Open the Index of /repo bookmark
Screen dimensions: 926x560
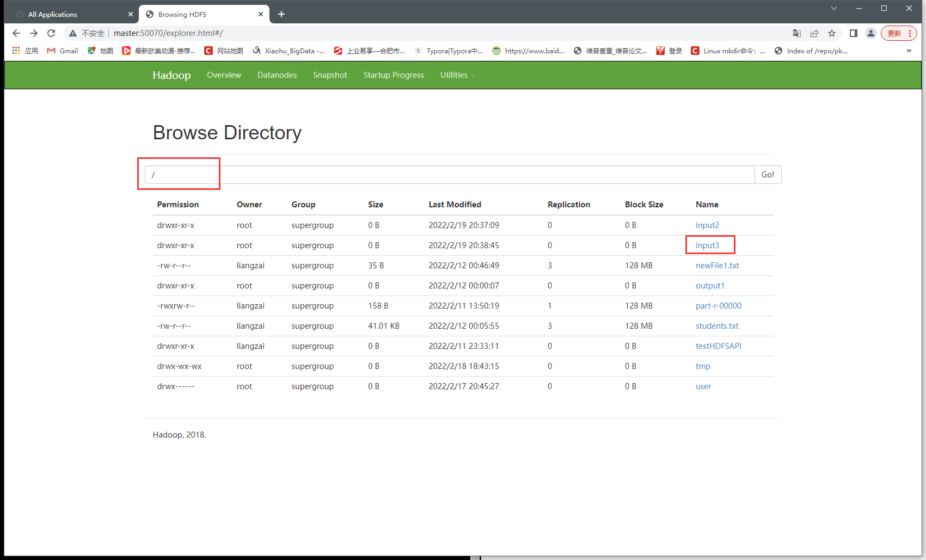811,51
